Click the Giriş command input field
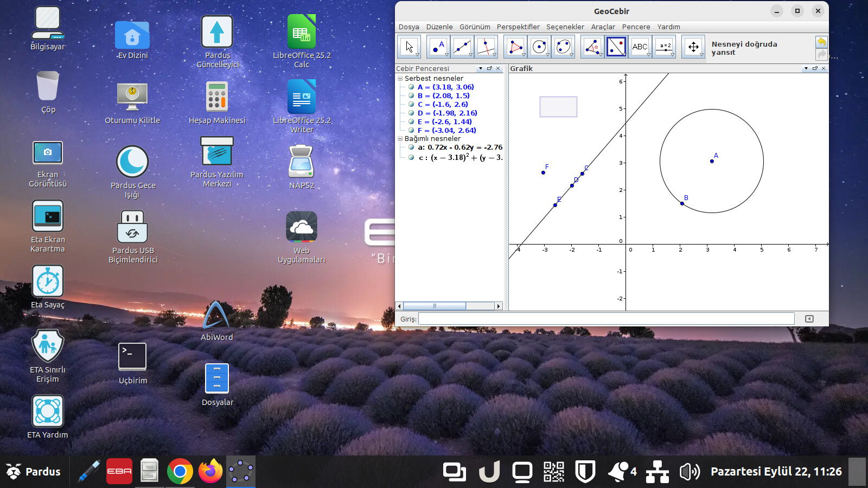Screen dimensions: 868x488 point(606,319)
